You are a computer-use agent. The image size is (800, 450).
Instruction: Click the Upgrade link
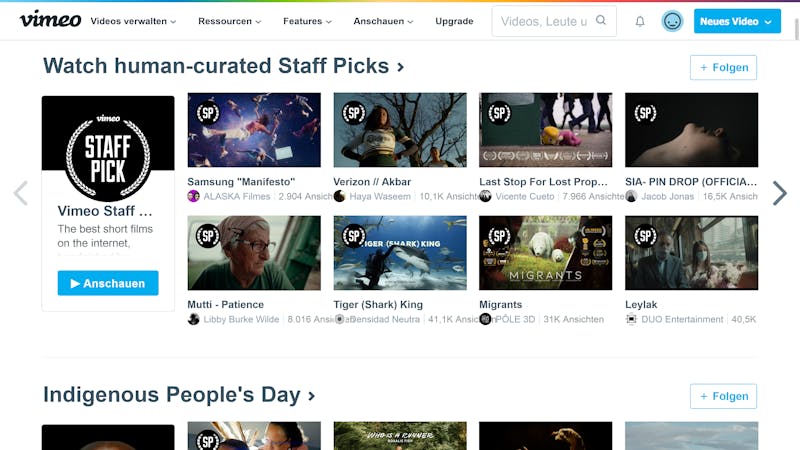click(x=454, y=21)
